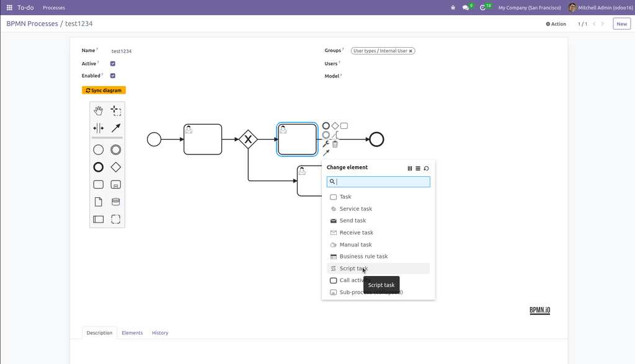The width and height of the screenshot is (635, 364).
Task: Click the New button
Action: pos(621,24)
